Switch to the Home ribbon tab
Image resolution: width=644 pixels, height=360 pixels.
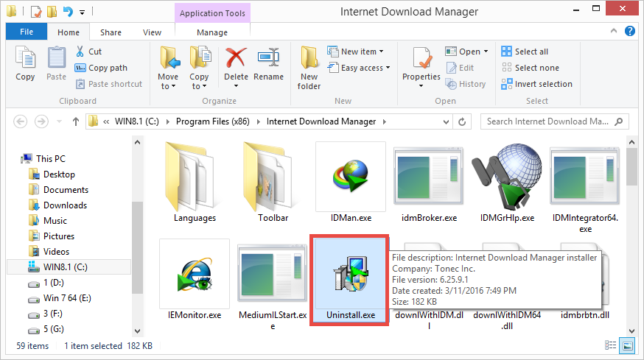point(69,32)
